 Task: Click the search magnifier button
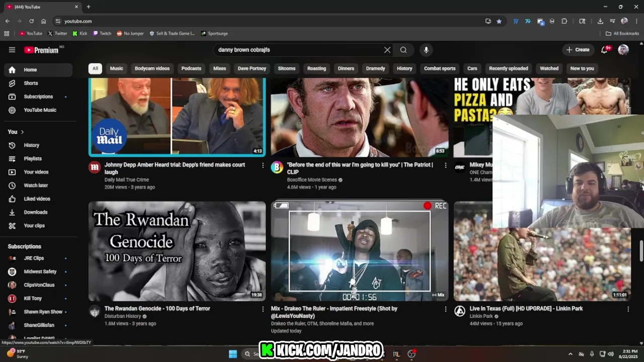pos(404,50)
